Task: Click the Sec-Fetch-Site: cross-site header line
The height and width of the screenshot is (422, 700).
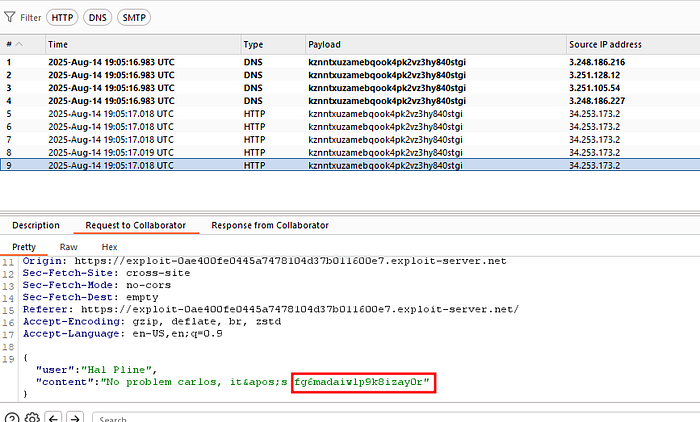Action: (106, 273)
